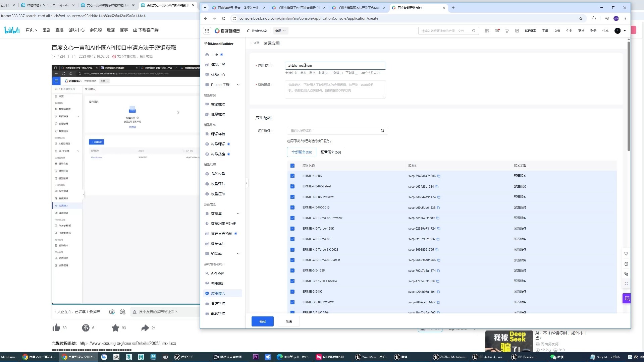Screen dimensions: 644x362
Task: Expand the 知识库 sidebar menu
Action: (x=238, y=254)
